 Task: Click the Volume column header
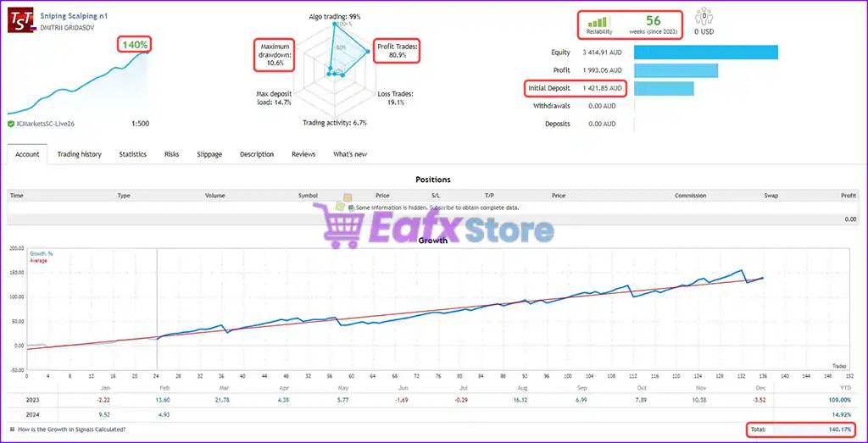pyautogui.click(x=214, y=196)
